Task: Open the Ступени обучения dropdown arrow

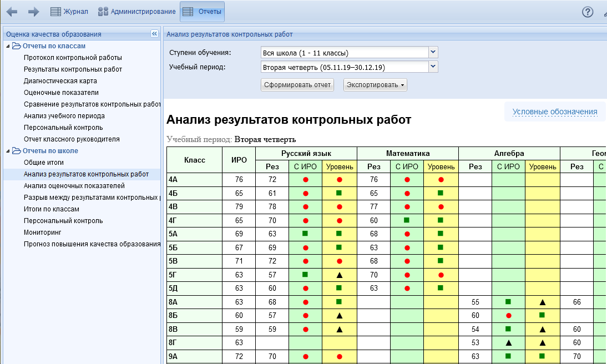Action: (433, 52)
